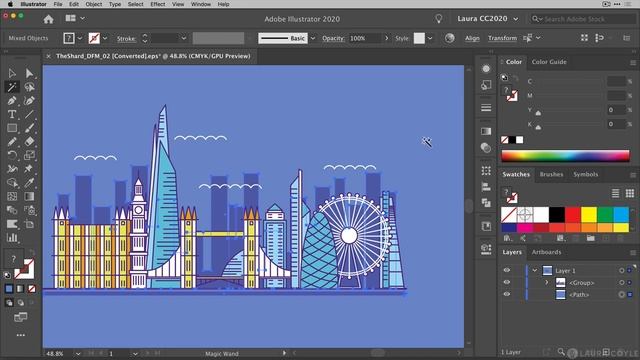Select the Column Graph tool

click(x=12, y=238)
